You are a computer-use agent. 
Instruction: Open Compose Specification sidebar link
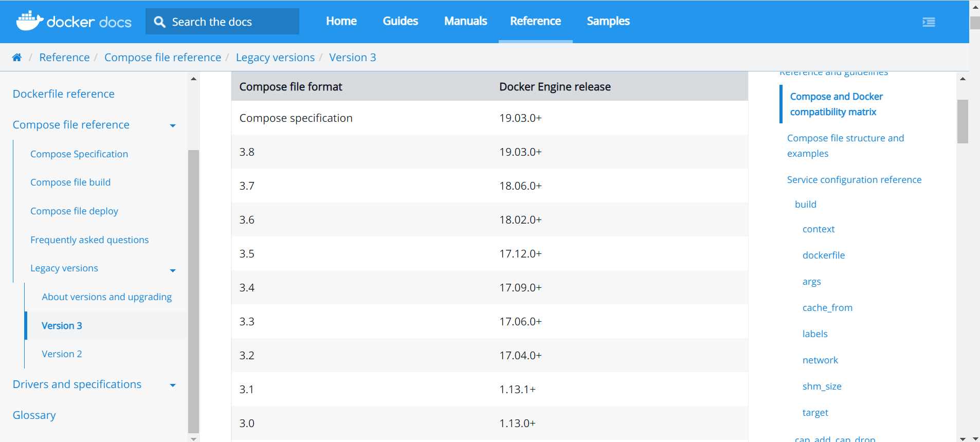79,154
